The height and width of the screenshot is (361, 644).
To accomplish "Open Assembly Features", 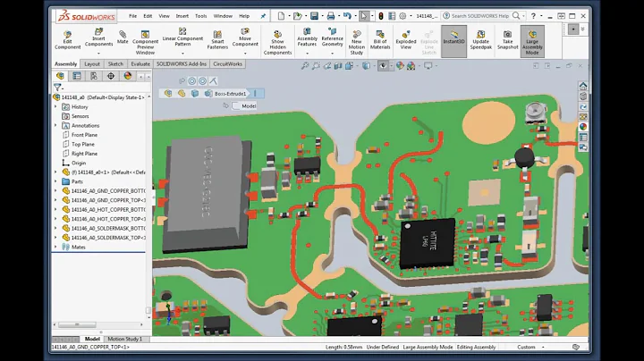I will [307, 38].
